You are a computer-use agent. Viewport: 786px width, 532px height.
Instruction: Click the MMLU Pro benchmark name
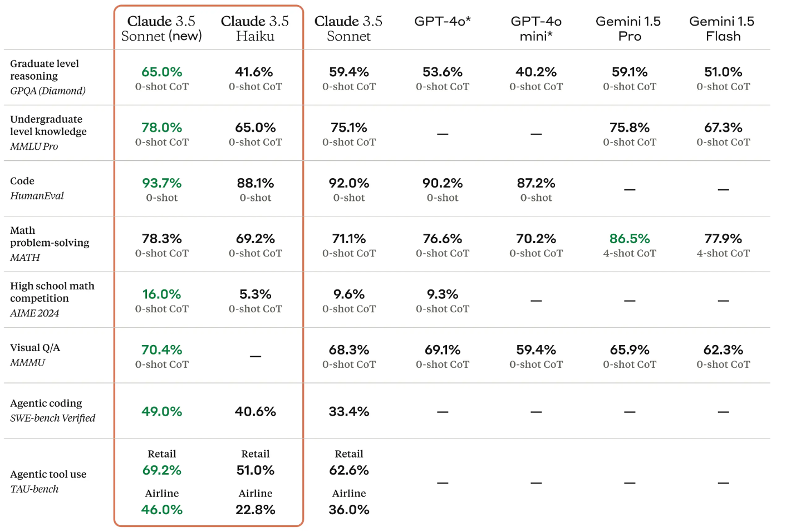coord(34,146)
